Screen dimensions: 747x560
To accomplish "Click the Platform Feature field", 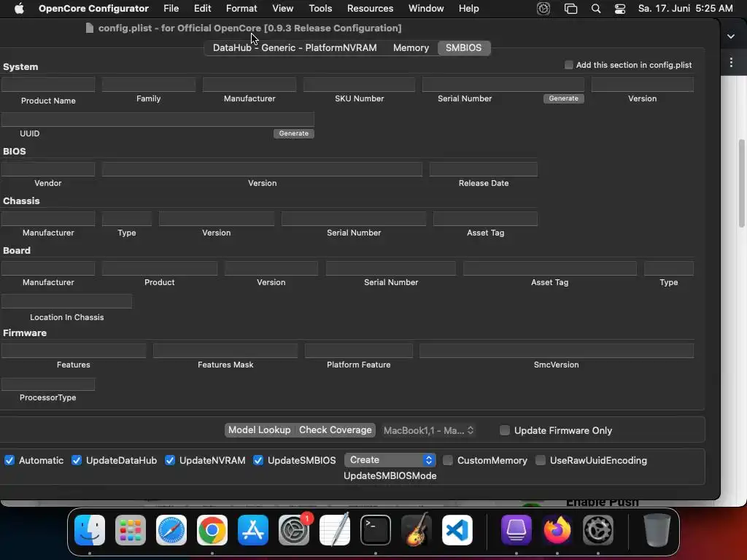I will tap(359, 351).
